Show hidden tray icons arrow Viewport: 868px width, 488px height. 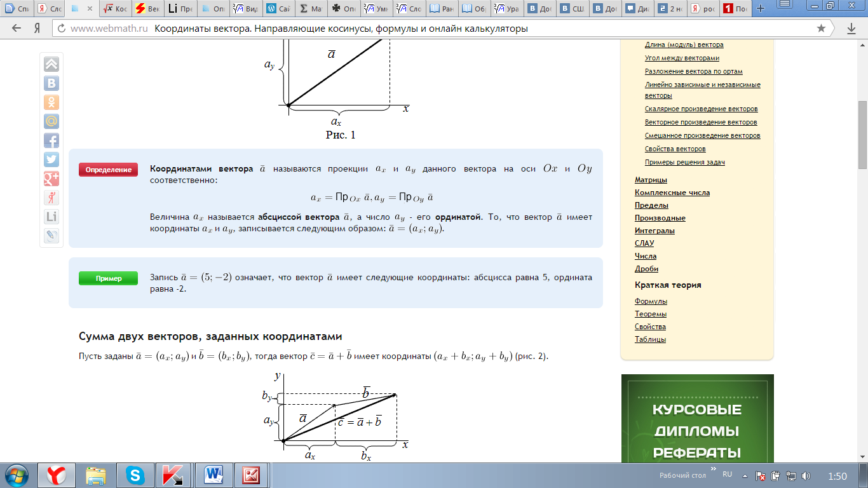point(746,475)
